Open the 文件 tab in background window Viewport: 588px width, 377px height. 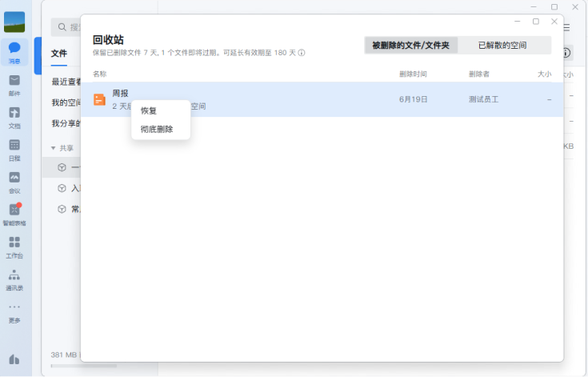59,54
